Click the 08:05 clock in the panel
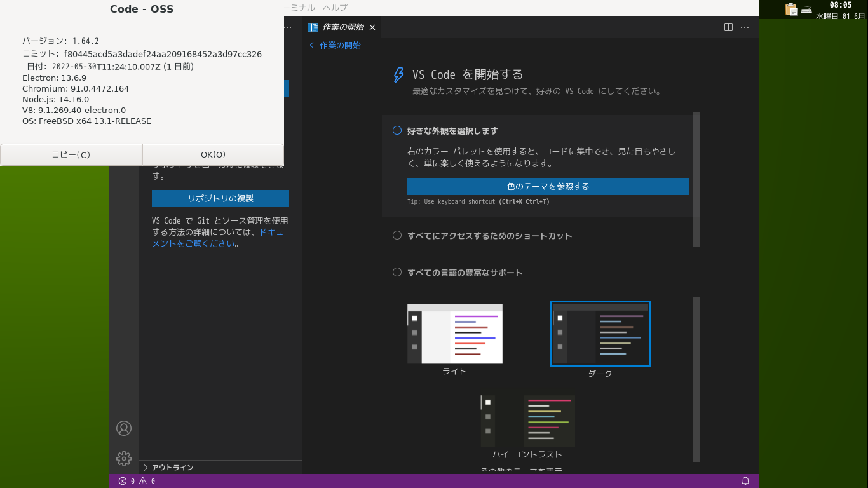 841,5
